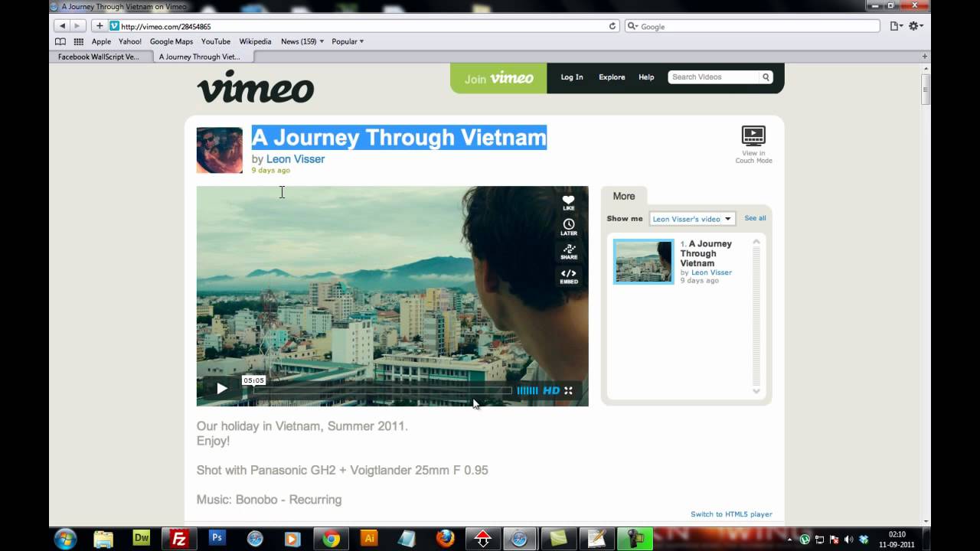Screen dimensions: 980x551
Task: Open the Google Maps bookmark
Action: click(171, 41)
